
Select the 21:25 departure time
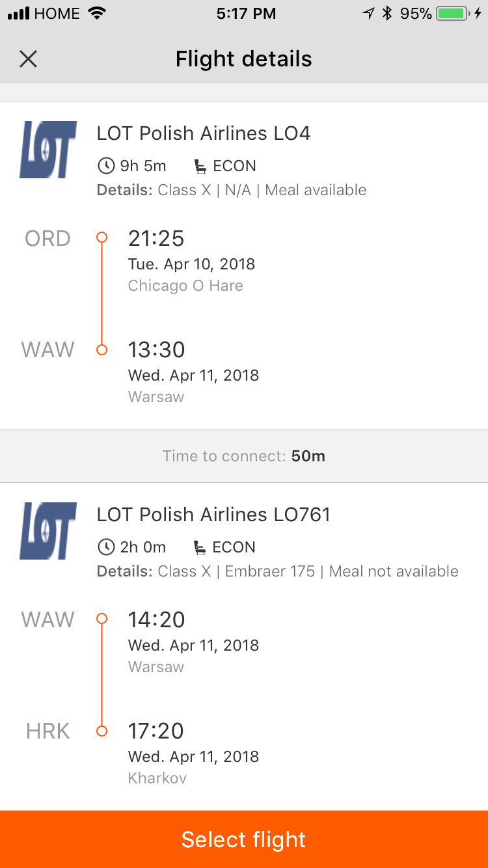[x=156, y=239]
